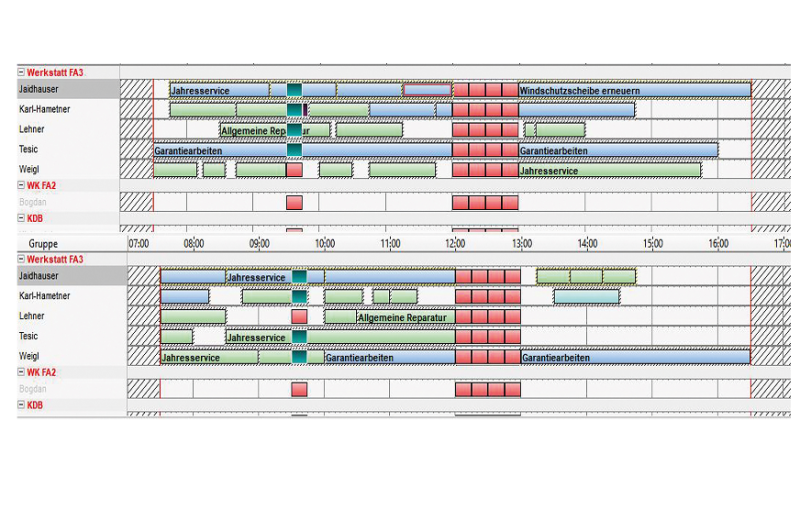800x532 pixels.
Task: Select the Windschutzscheibe erneuern task bar
Action: point(634,90)
